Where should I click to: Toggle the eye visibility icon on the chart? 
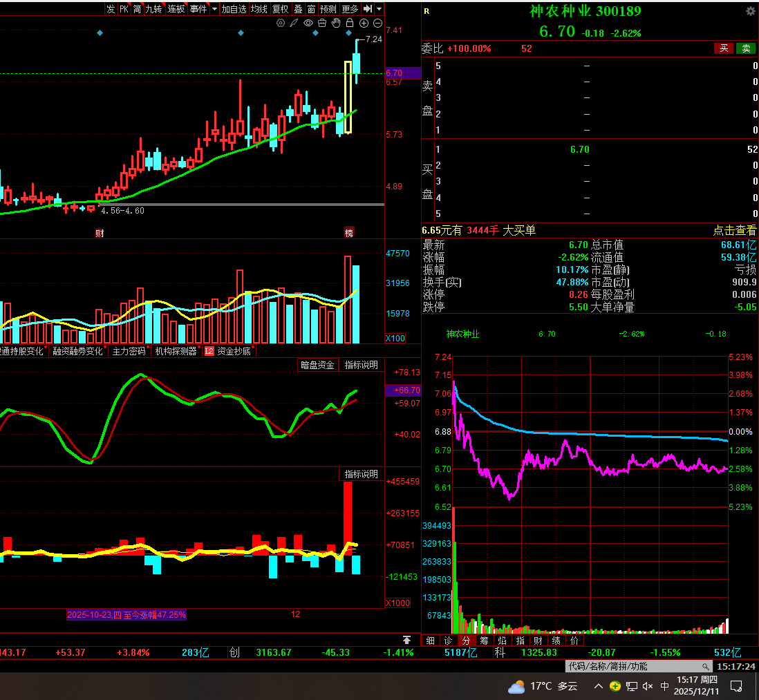point(308,23)
